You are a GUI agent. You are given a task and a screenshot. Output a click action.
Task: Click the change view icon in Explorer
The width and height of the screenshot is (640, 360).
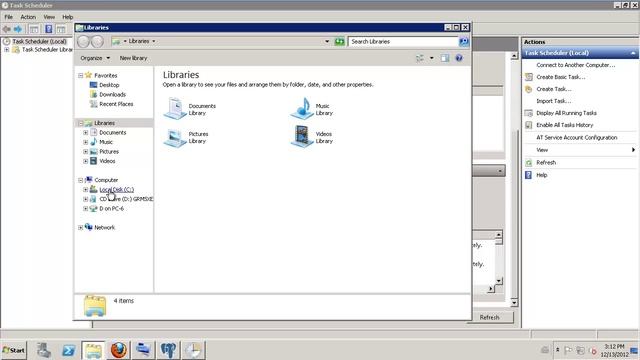pos(420,58)
